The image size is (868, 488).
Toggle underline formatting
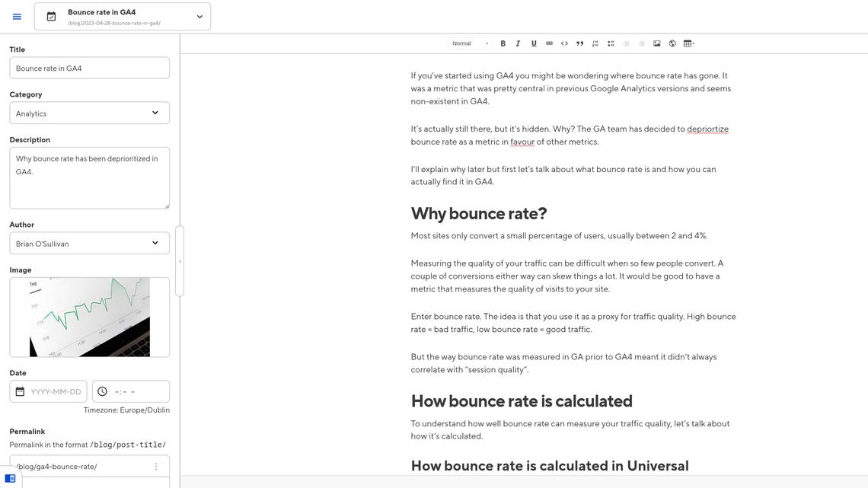(534, 43)
